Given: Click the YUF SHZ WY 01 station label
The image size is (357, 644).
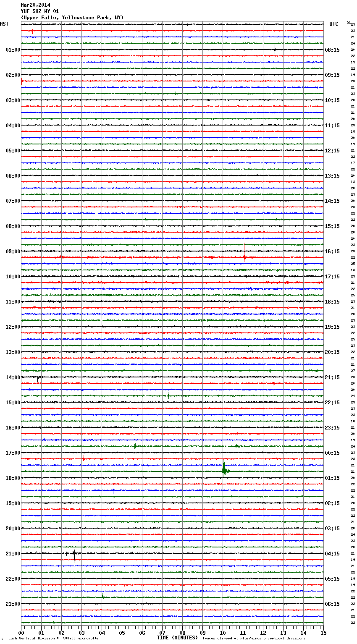Looking at the screenshot, I should click(x=40, y=11).
